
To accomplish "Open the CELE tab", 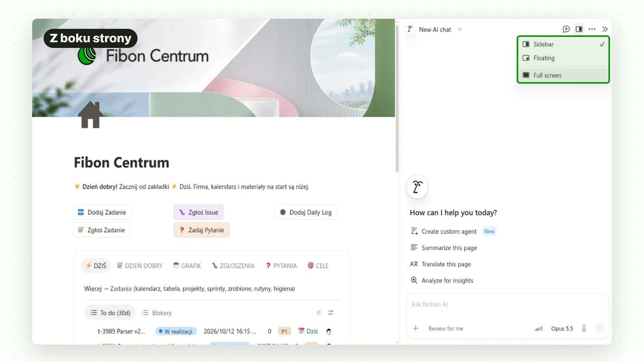I will pyautogui.click(x=318, y=266).
